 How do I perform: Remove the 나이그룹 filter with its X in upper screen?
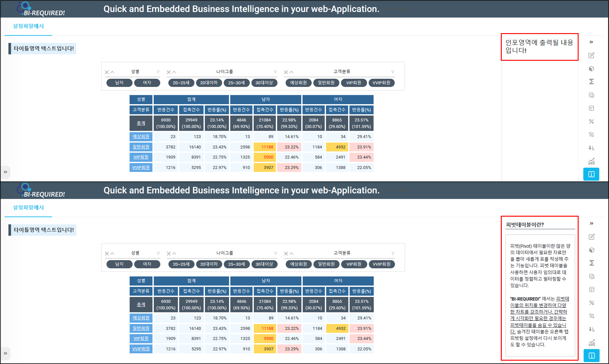point(169,72)
